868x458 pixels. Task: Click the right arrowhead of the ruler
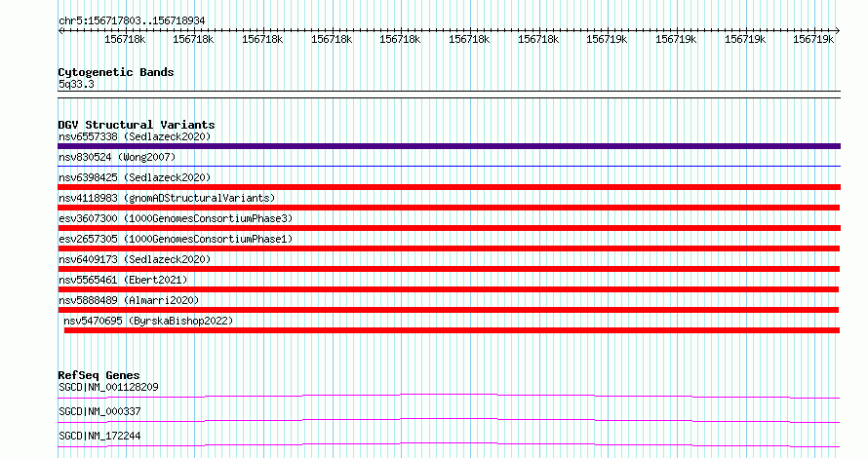pos(838,31)
